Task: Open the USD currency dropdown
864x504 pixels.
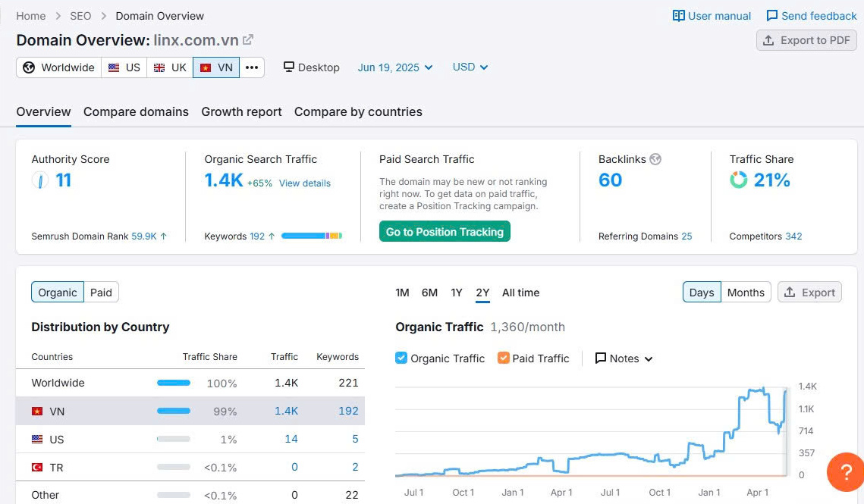Action: pyautogui.click(x=470, y=67)
